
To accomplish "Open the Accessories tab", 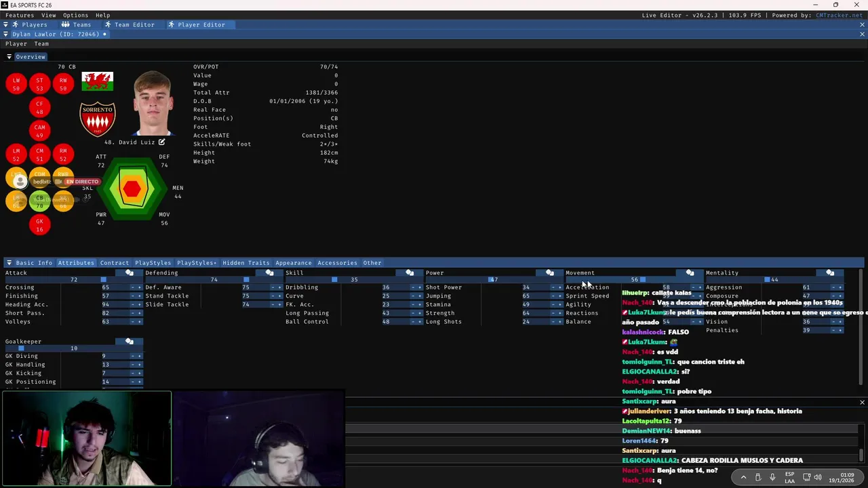I will tap(337, 263).
